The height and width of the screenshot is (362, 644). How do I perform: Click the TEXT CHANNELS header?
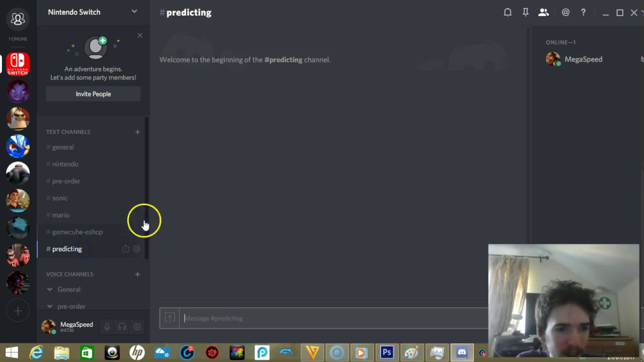point(68,132)
